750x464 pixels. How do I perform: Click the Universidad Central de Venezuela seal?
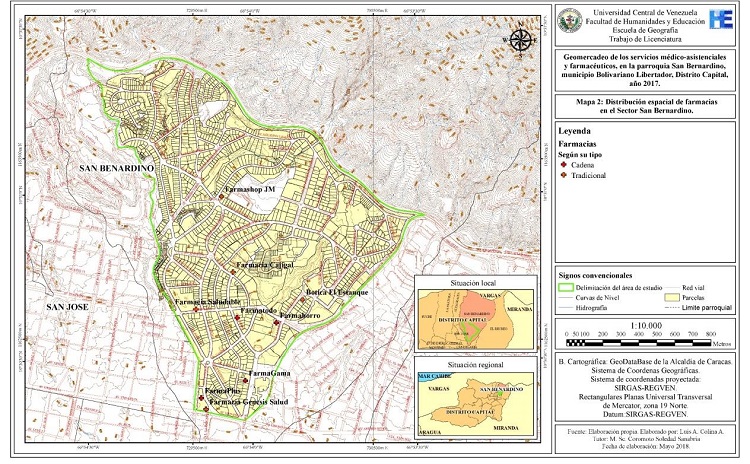point(569,20)
